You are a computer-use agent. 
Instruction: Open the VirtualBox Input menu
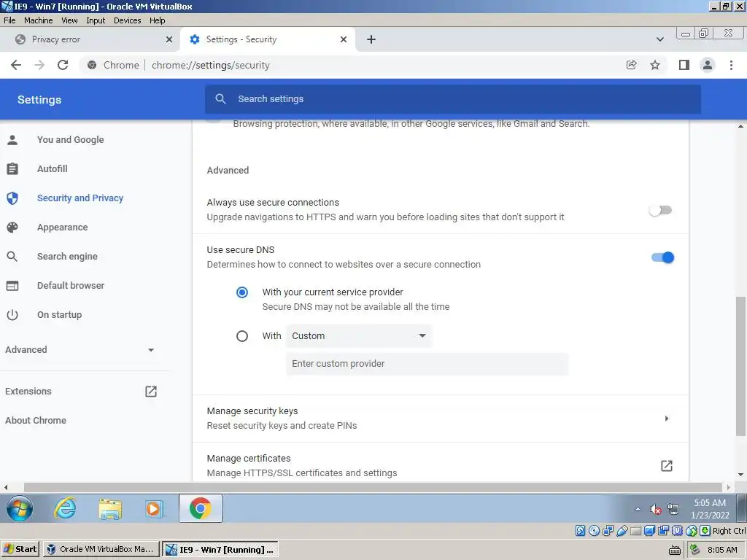click(x=96, y=20)
